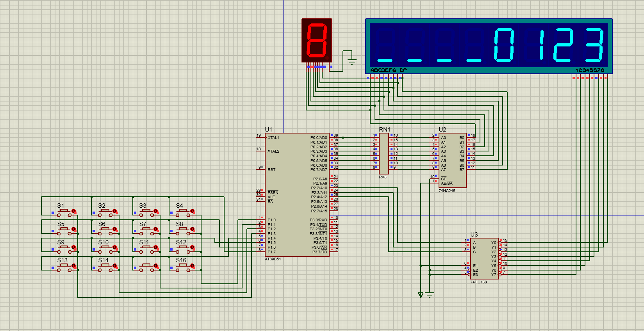Select the U2 74HC245 transceiver chip
This screenshot has width=644, height=331.
(453, 160)
